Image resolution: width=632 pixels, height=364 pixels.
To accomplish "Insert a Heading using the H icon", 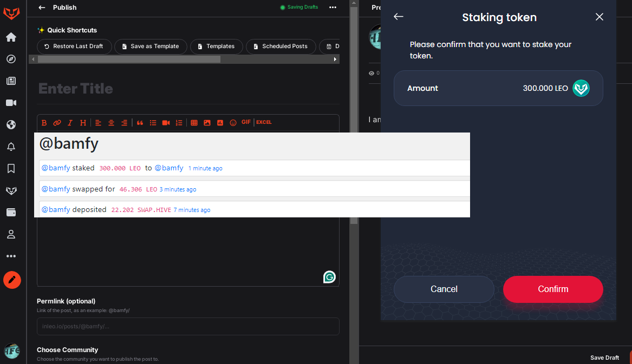I will tap(82, 122).
